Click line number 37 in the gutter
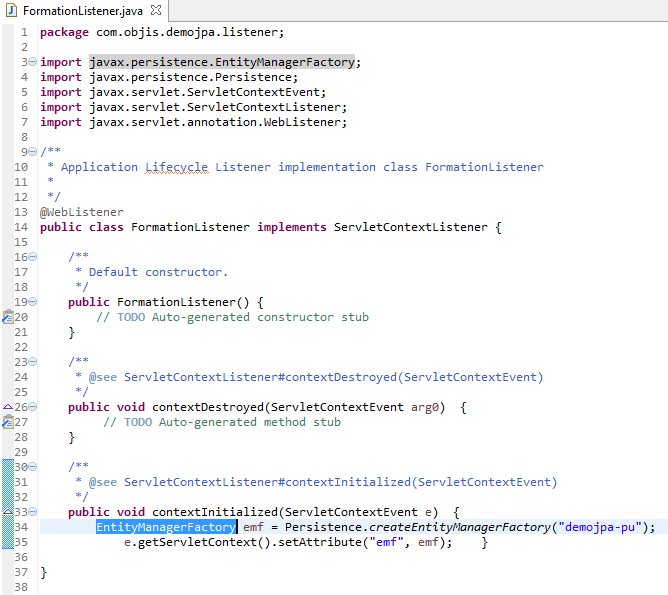 point(21,572)
